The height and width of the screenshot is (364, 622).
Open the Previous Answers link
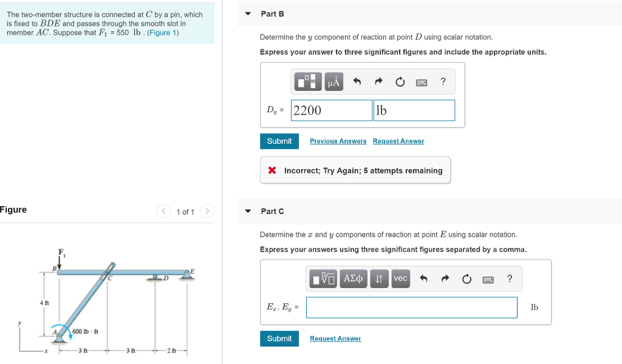[338, 141]
